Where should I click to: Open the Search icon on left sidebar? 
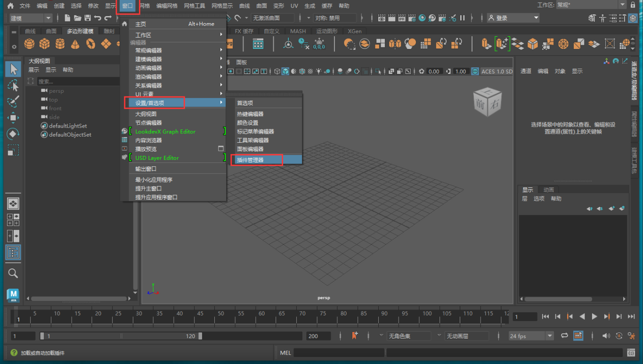click(x=13, y=273)
